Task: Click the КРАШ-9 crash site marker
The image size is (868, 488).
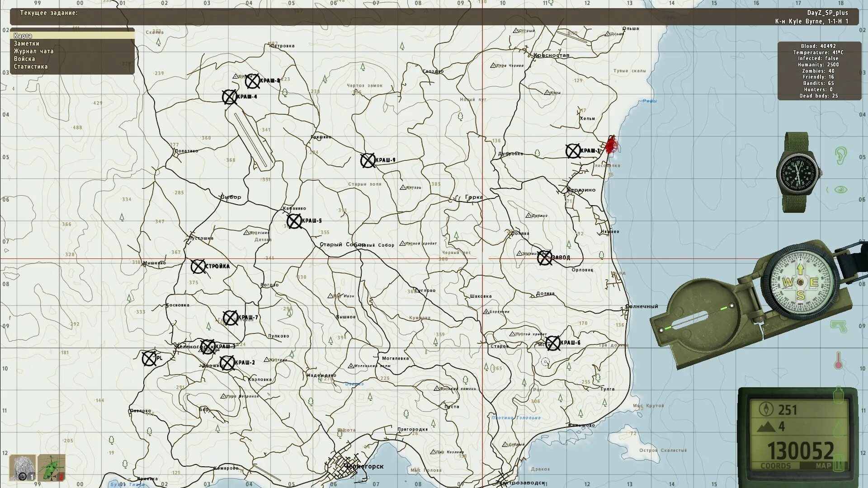Action: pos(368,160)
